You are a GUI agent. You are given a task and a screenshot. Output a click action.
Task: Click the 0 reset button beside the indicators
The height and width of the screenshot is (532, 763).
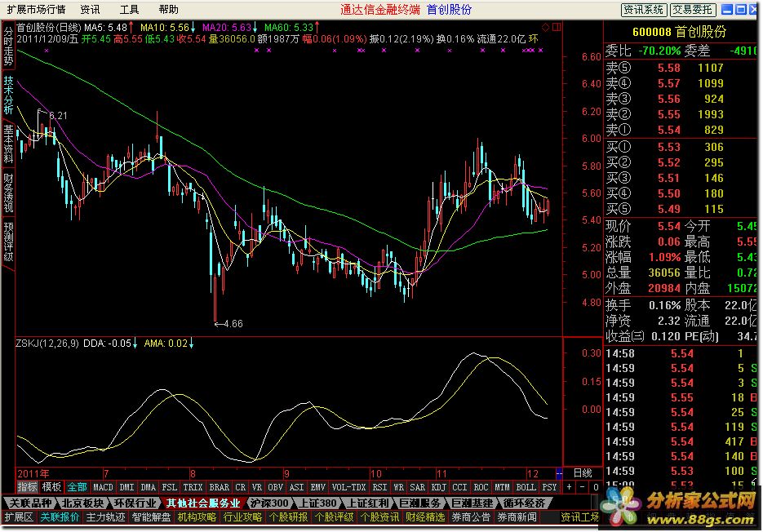pyautogui.click(x=596, y=487)
